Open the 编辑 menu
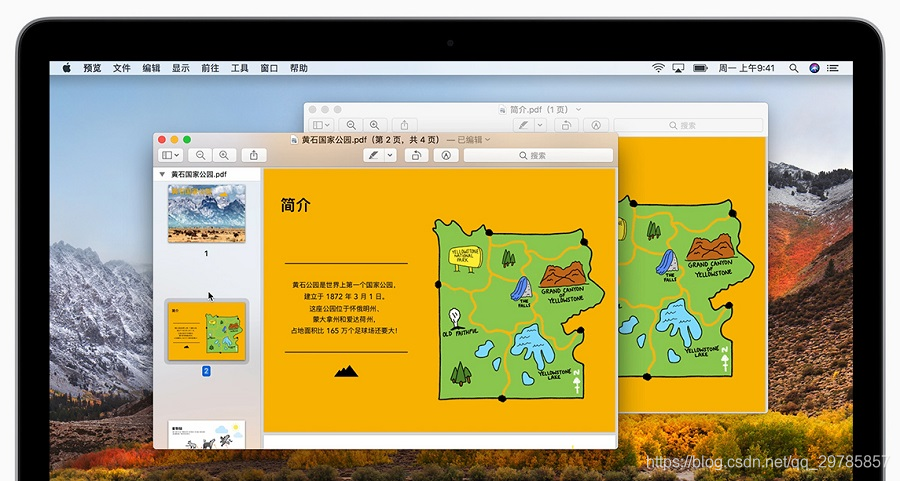 coord(151,68)
